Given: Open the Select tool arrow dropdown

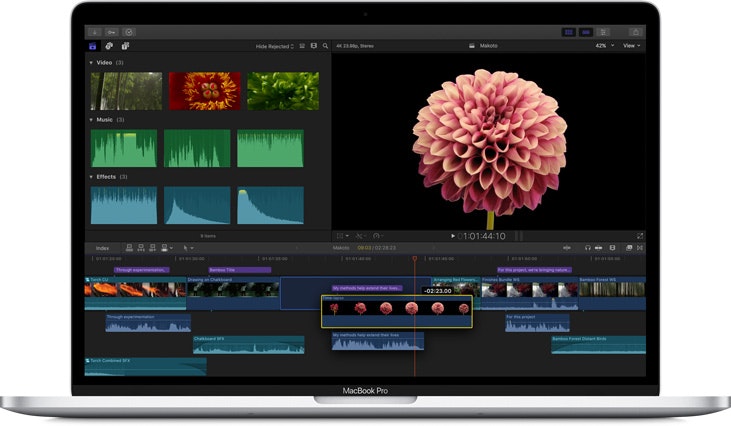Looking at the screenshot, I should click(x=188, y=248).
